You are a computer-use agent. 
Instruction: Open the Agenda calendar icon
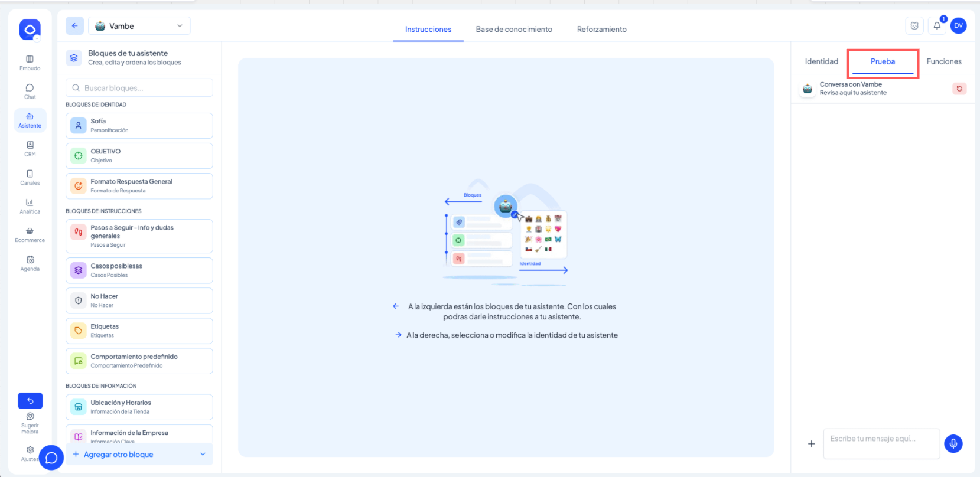(30, 263)
